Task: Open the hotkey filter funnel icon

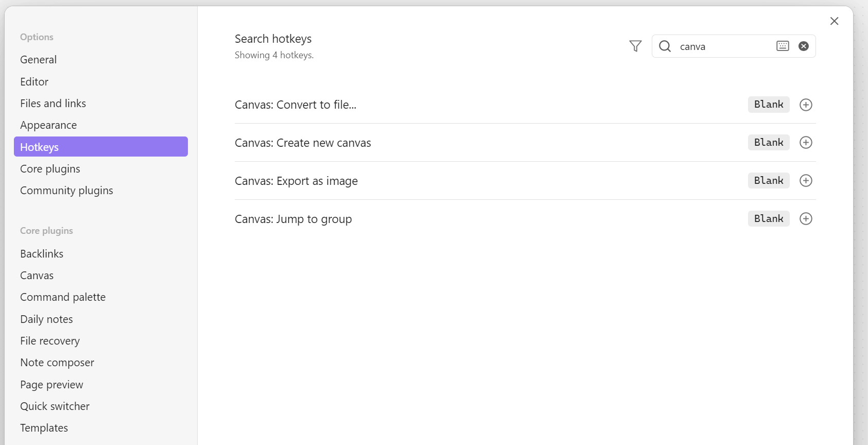Action: [x=635, y=46]
